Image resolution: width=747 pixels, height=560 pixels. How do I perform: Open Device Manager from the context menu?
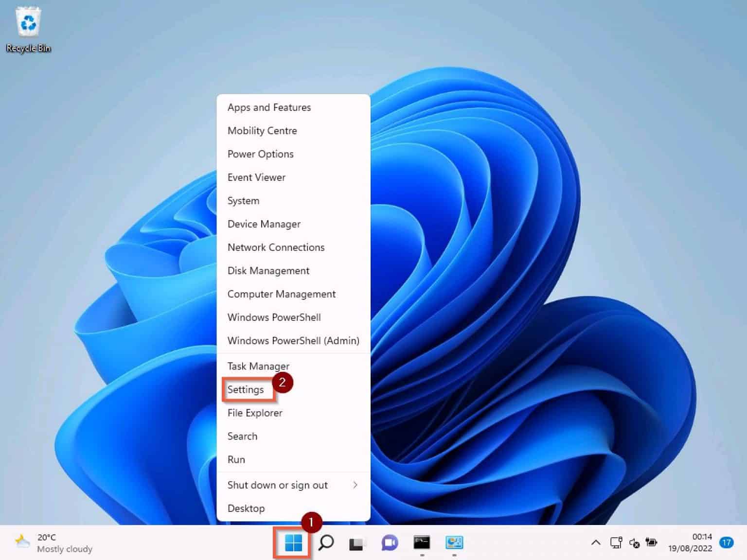264,224
